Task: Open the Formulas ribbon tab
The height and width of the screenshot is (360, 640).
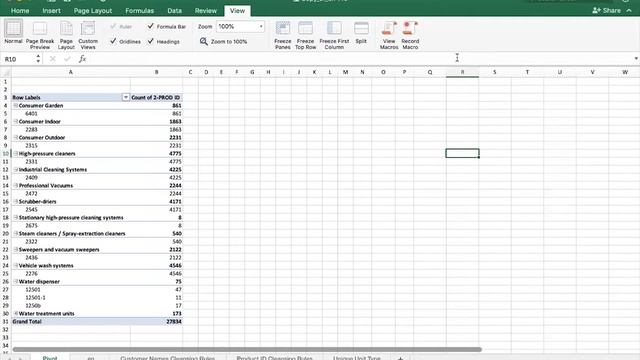Action: click(140, 11)
